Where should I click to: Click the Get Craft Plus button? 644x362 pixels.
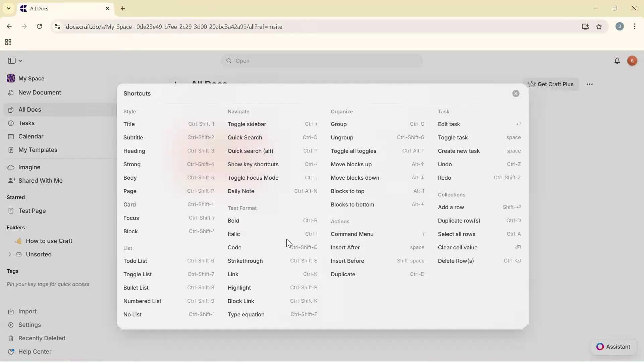click(551, 84)
